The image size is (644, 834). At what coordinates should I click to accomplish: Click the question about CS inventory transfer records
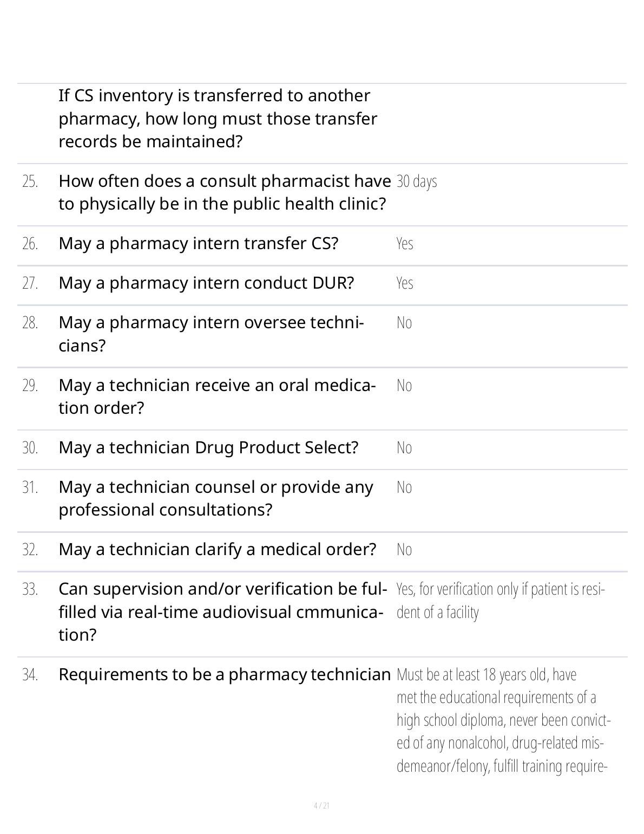218,119
